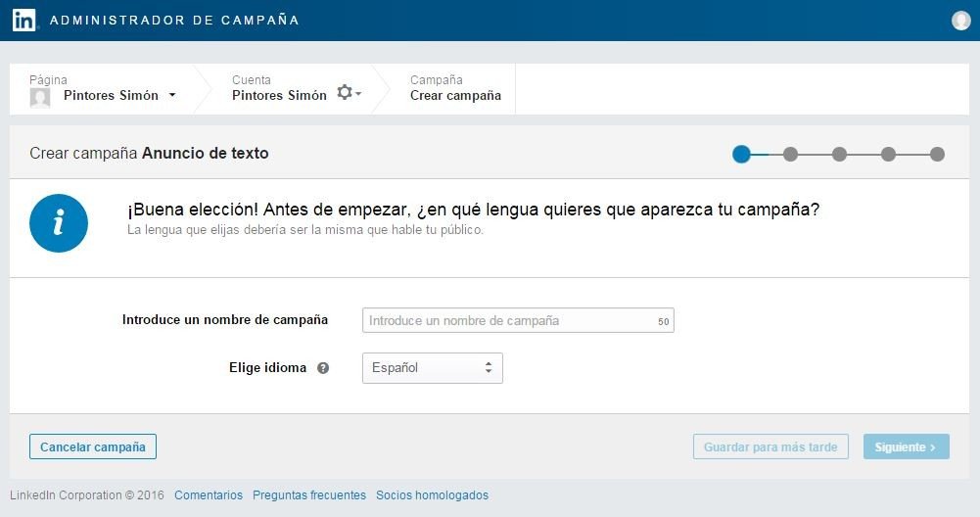Click the LinkedIn logo in header
Viewport: 980px width, 517px height.
(x=23, y=21)
